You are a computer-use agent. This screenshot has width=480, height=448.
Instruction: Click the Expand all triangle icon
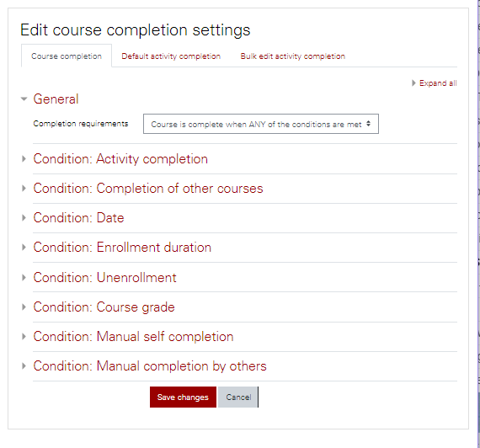click(x=413, y=83)
